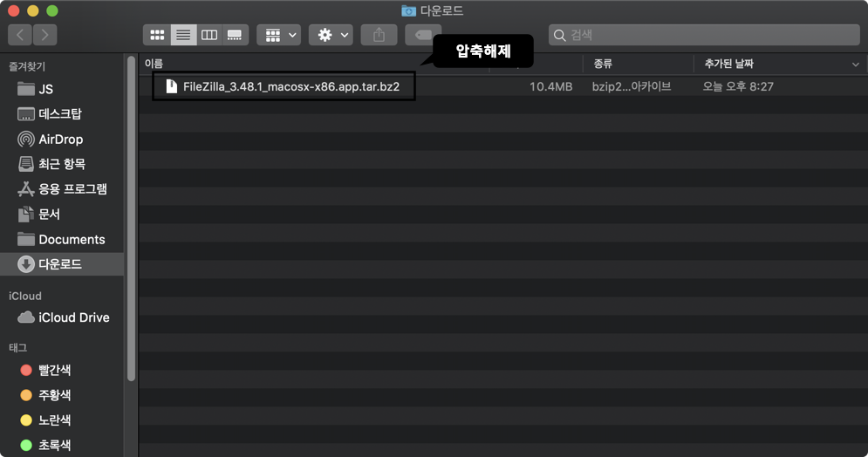Open the JS folder in sidebar
Viewport: 868px width, 457px height.
click(62, 89)
